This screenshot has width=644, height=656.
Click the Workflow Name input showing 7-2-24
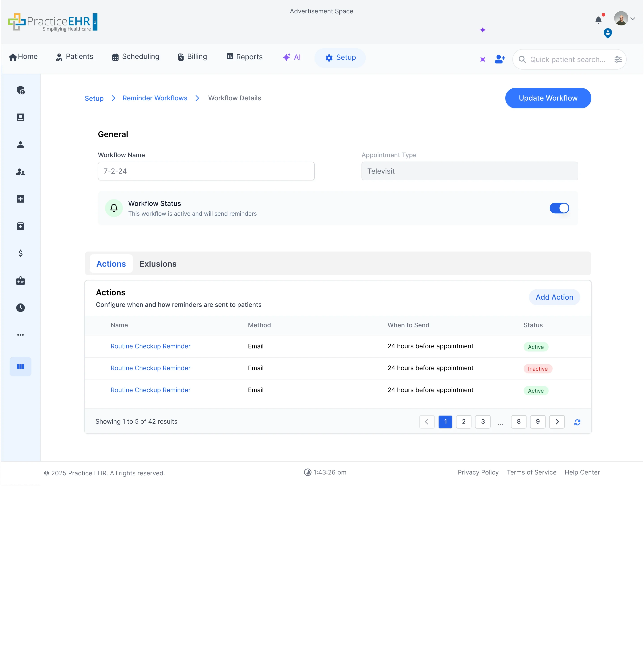tap(206, 171)
